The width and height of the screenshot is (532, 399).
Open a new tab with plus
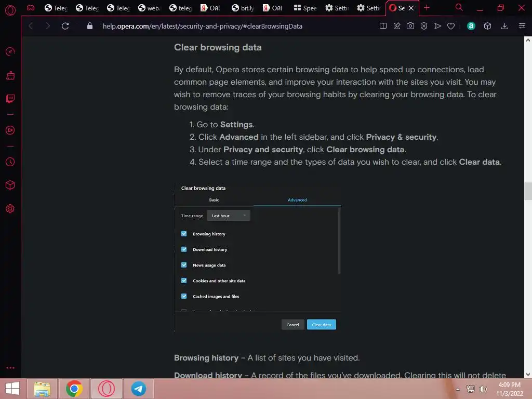pos(427,8)
